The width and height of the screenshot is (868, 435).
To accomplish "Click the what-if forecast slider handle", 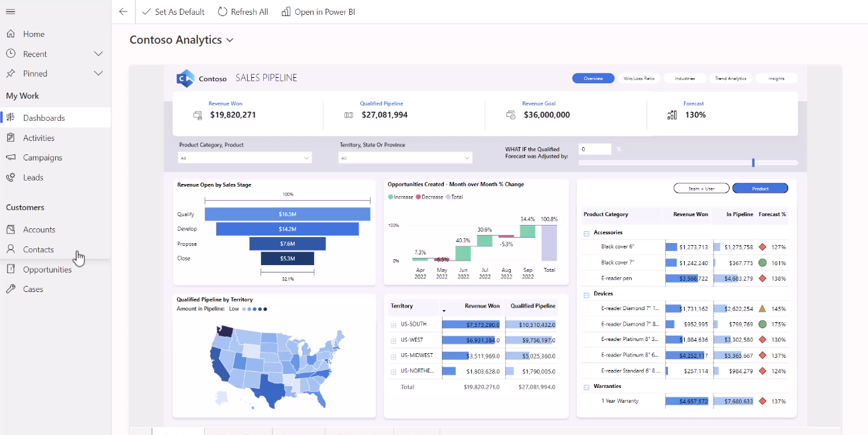I will [x=753, y=162].
